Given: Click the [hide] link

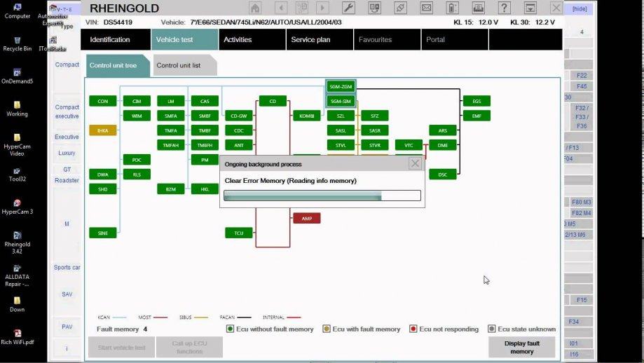Looking at the screenshot, I should pyautogui.click(x=580, y=8).
